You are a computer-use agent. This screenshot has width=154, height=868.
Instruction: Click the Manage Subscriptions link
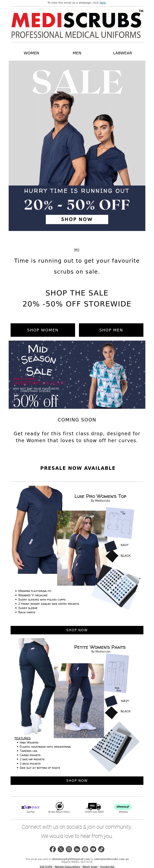[68, 866]
